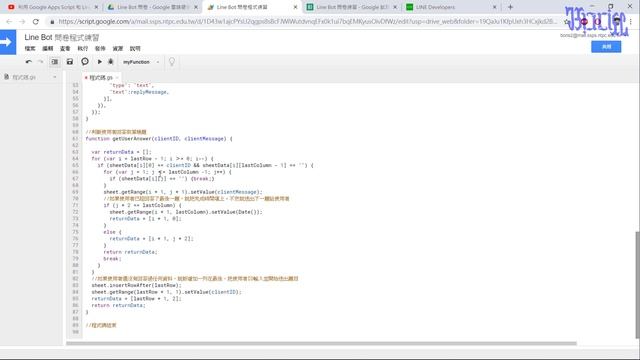Screen dimensions: 640x360
Task: Save the script with floppy disk icon
Action: (x=70, y=62)
